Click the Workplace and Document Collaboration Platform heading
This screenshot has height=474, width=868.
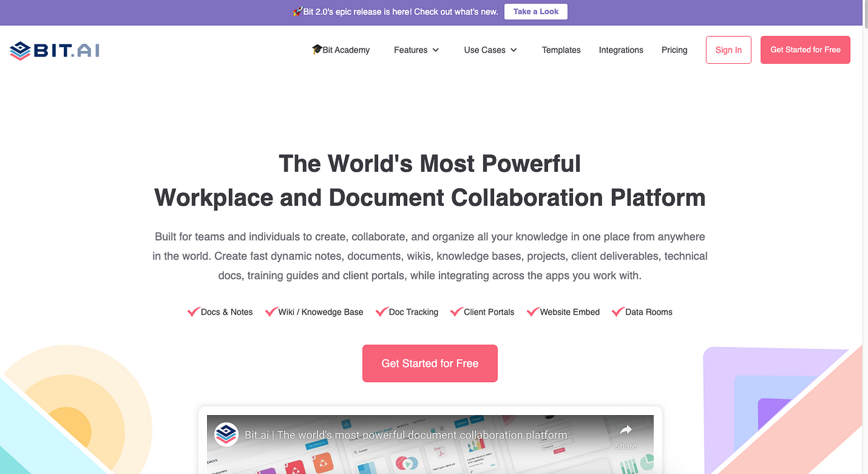tap(430, 198)
